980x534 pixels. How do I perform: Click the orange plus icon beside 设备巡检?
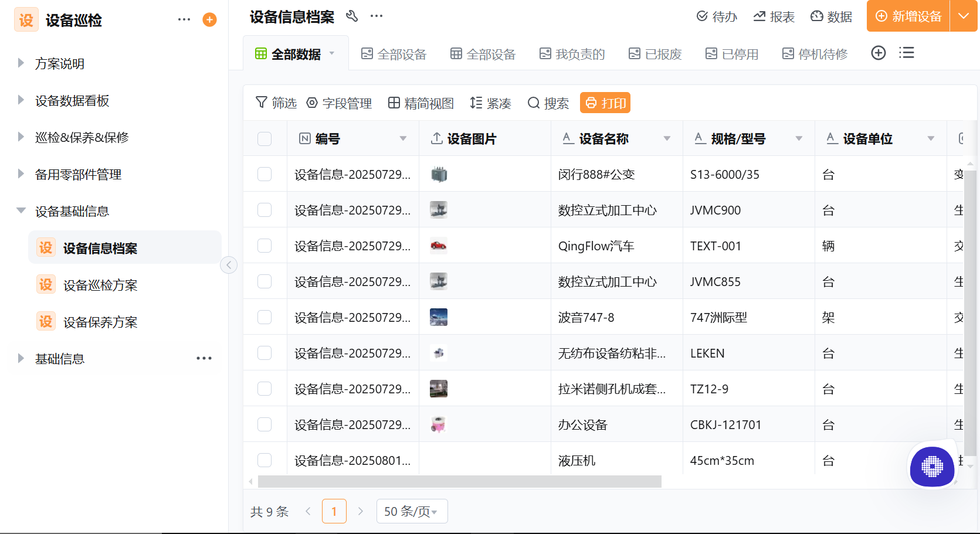209,19
